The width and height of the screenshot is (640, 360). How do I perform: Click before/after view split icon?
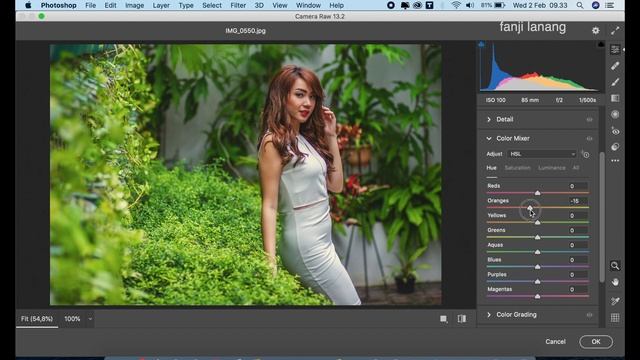point(462,319)
